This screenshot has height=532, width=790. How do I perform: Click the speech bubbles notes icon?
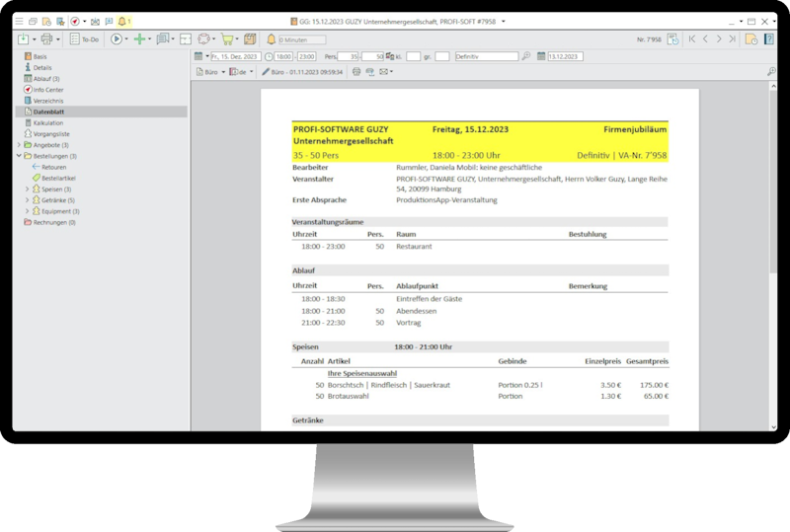pos(163,38)
